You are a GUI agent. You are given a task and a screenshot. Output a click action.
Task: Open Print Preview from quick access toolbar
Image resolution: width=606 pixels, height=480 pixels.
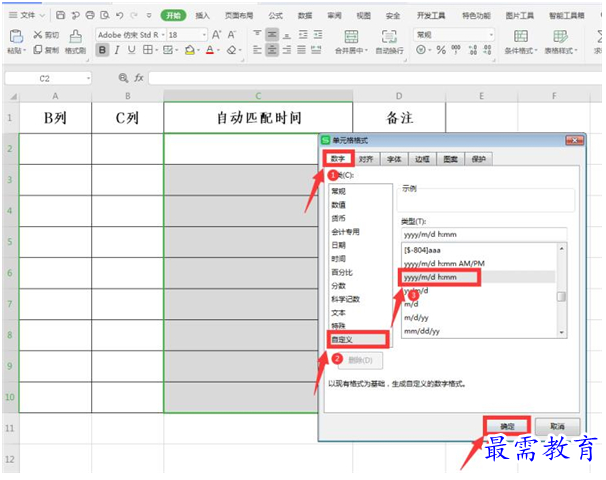point(105,15)
